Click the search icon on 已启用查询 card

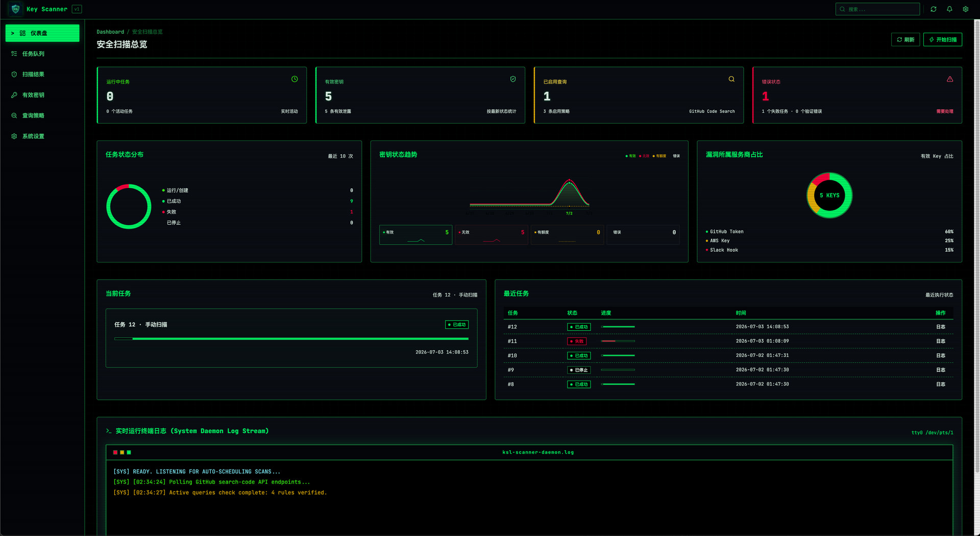click(x=731, y=79)
